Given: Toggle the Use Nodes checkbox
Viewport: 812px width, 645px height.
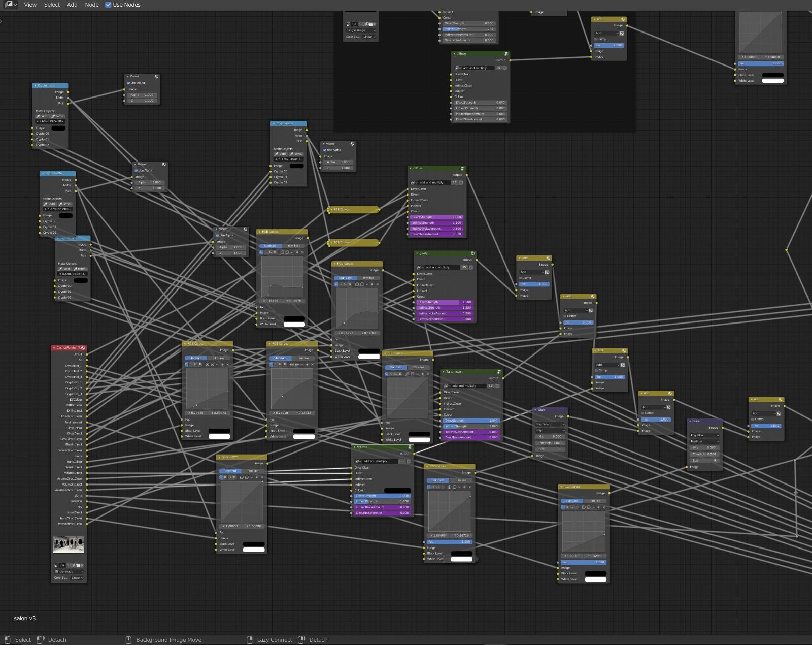Looking at the screenshot, I should pos(108,5).
